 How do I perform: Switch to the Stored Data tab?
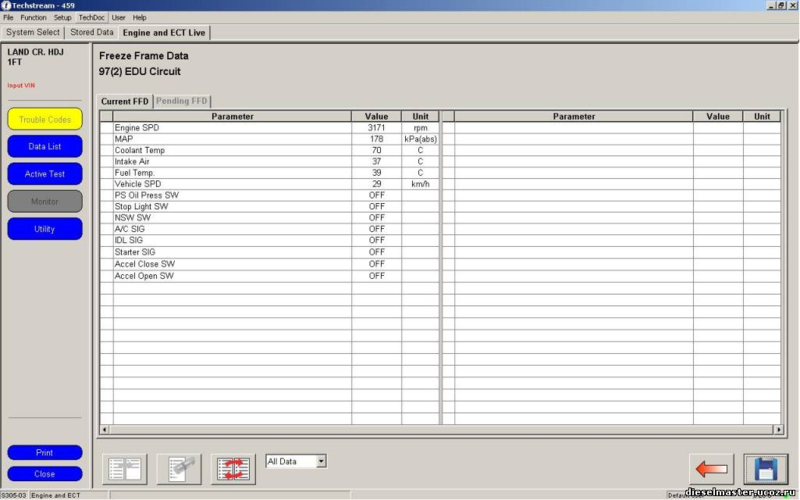(91, 32)
